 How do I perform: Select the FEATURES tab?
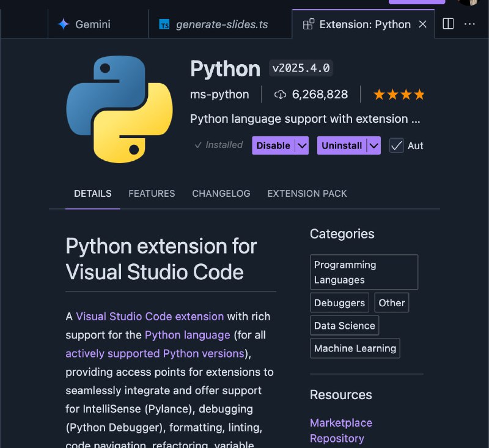pos(152,194)
